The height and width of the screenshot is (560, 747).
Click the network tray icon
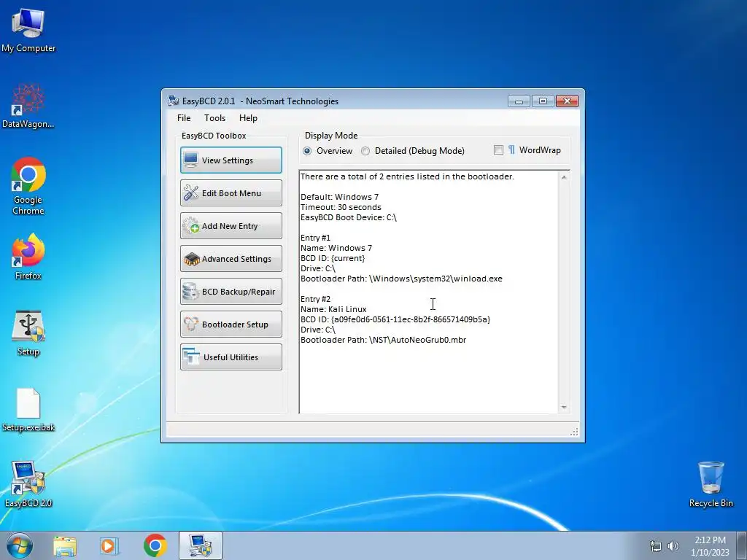[x=656, y=546]
